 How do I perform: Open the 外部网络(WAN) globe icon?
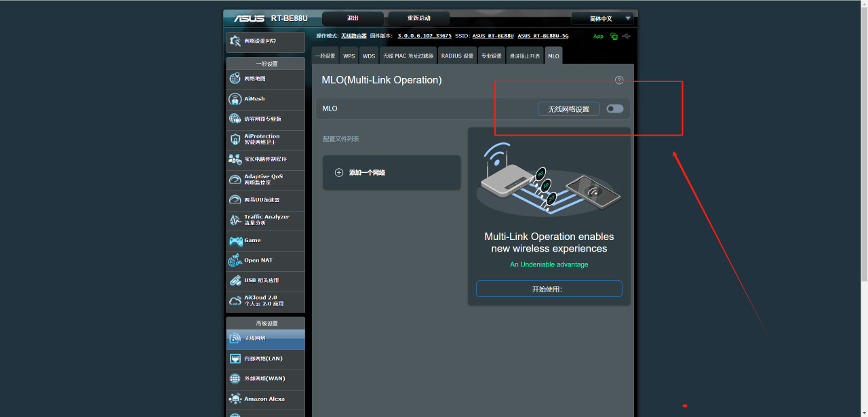click(235, 378)
